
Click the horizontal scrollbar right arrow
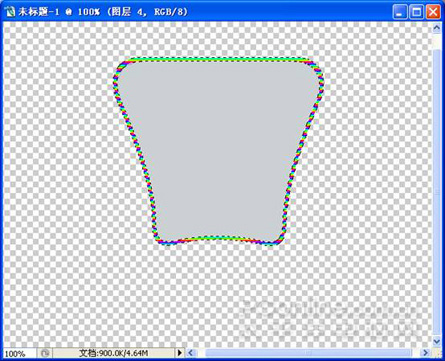pos(425,353)
